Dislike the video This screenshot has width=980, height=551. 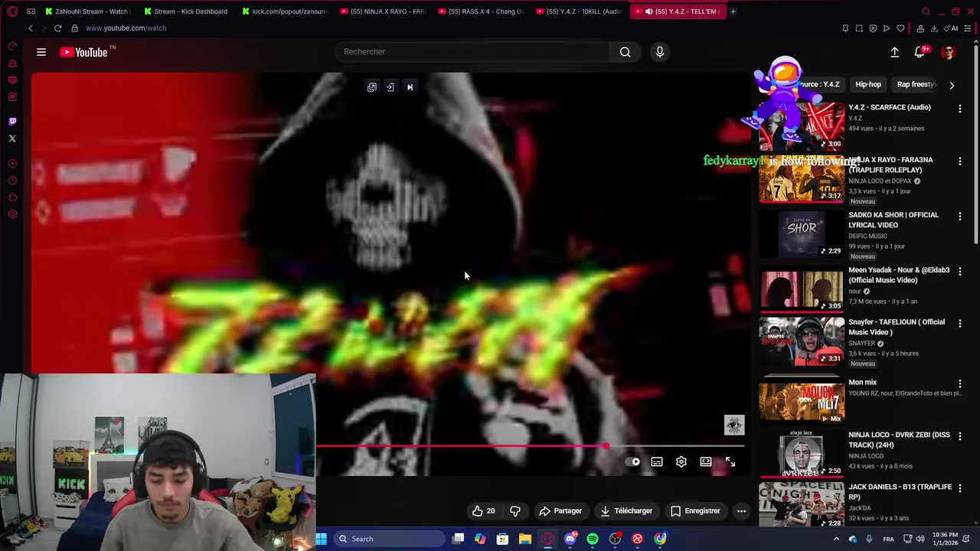click(515, 510)
